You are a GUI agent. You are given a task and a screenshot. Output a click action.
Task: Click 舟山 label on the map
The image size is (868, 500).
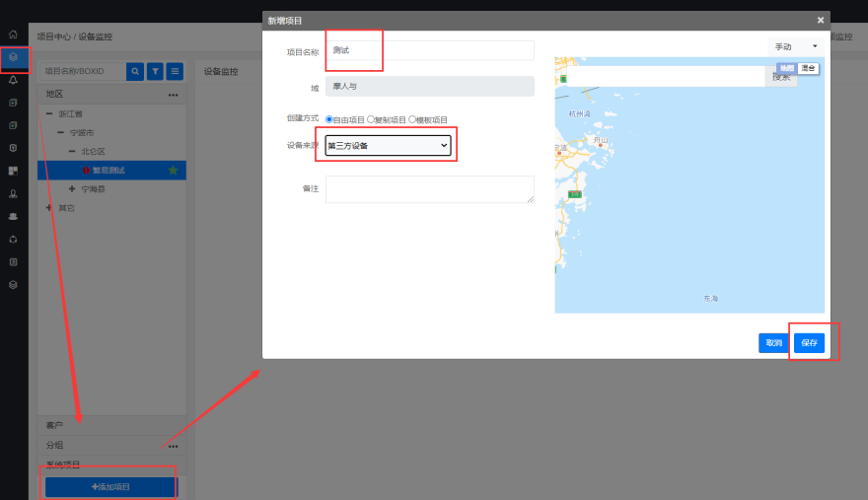tap(601, 140)
